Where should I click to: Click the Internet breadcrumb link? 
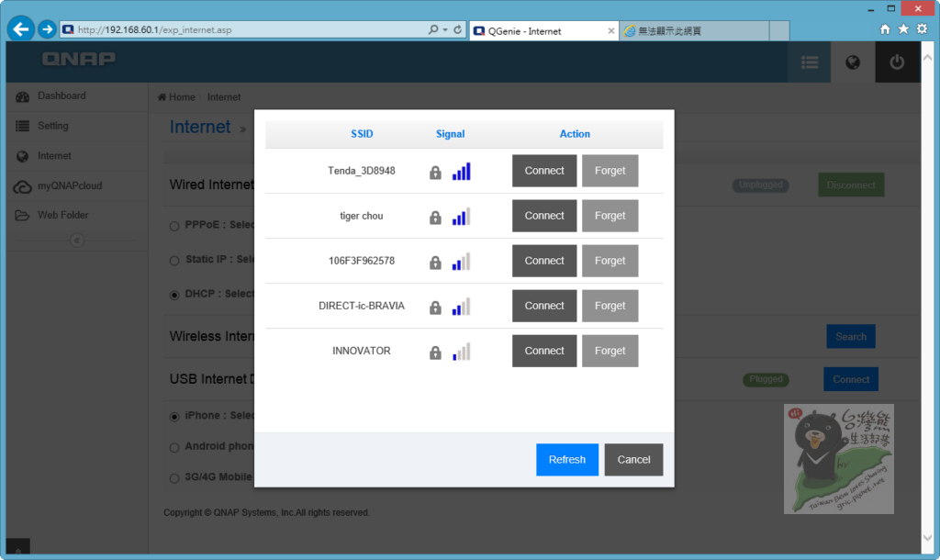pos(224,97)
